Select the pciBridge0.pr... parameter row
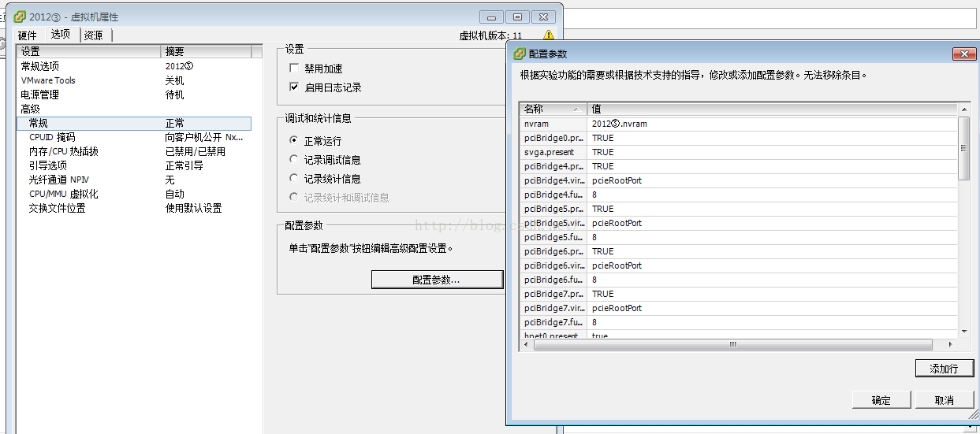The height and width of the screenshot is (434, 980). 739,138
